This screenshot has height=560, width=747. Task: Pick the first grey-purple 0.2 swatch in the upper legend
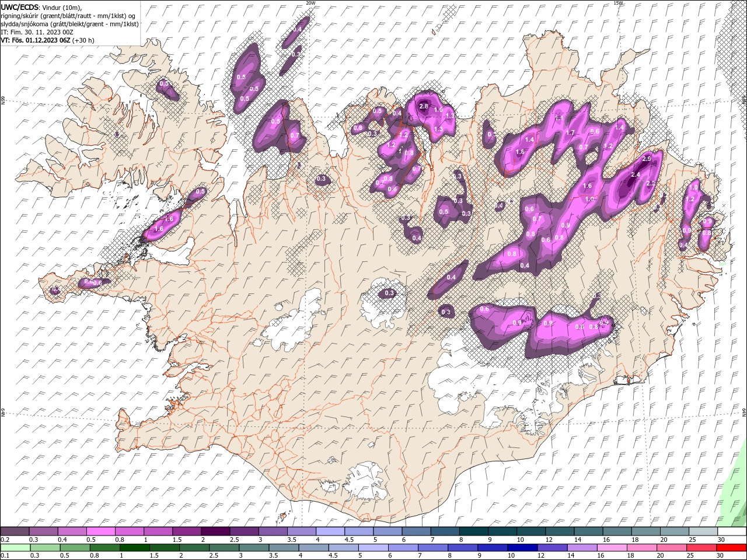tap(15, 531)
